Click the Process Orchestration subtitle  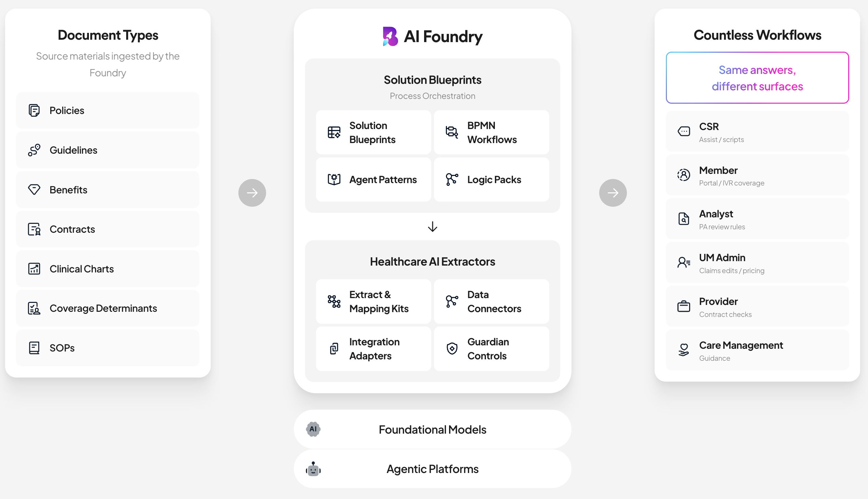pos(432,96)
